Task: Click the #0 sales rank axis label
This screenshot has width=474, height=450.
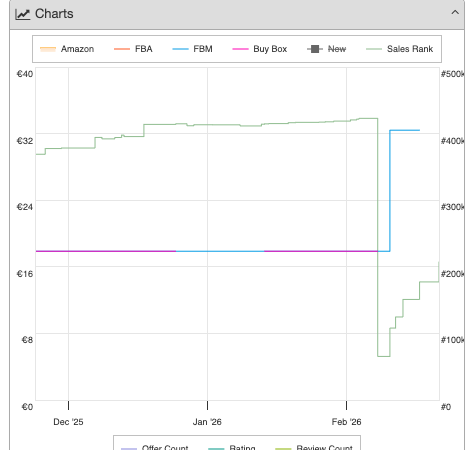Action: [446, 407]
